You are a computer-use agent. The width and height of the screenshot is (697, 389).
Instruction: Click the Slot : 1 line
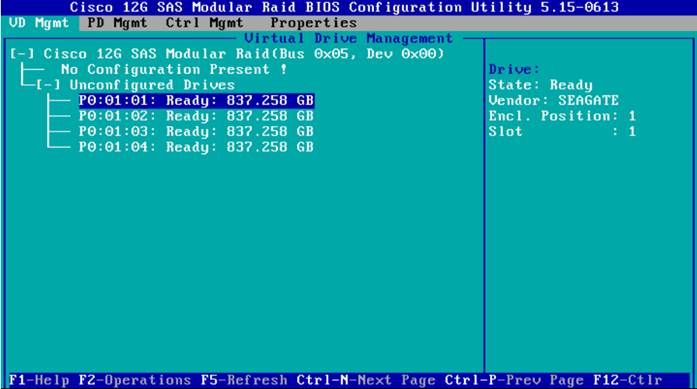pyautogui.click(x=562, y=132)
